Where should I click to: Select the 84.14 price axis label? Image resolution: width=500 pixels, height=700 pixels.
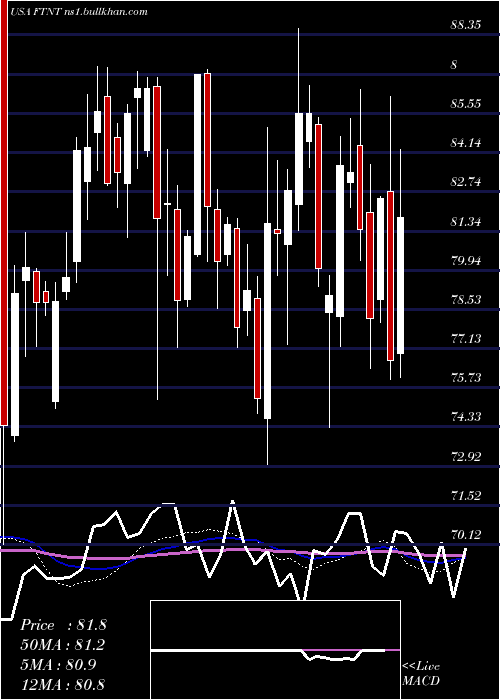[x=466, y=143]
